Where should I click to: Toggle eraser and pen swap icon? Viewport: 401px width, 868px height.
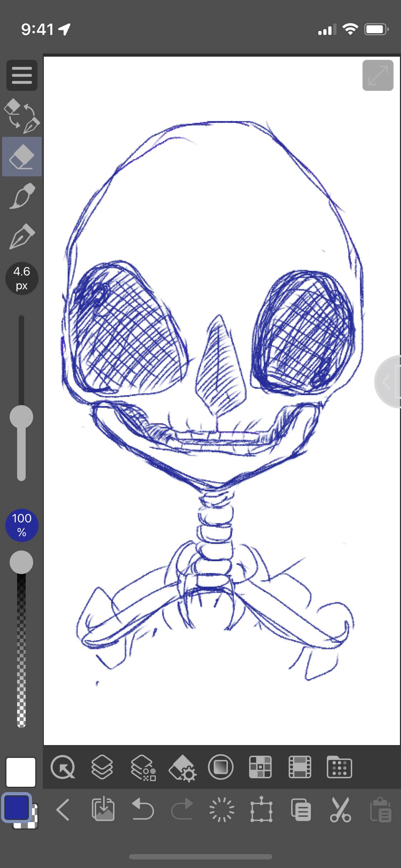22,116
